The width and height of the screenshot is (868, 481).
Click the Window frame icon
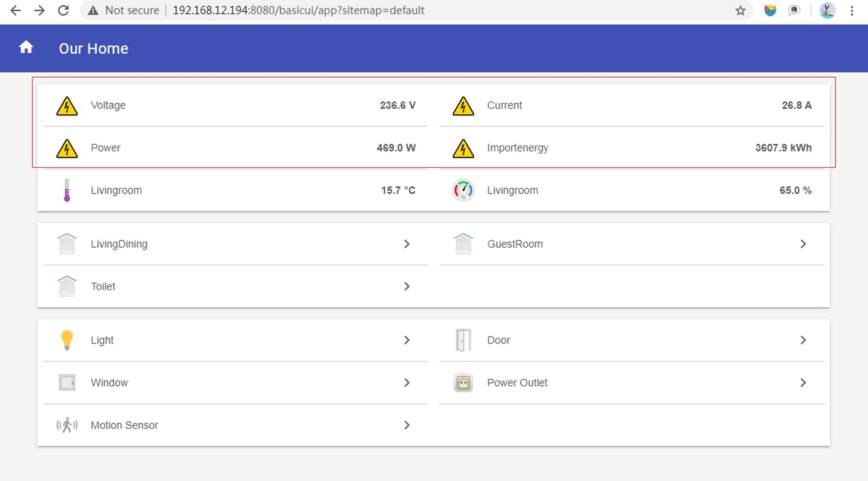click(67, 383)
